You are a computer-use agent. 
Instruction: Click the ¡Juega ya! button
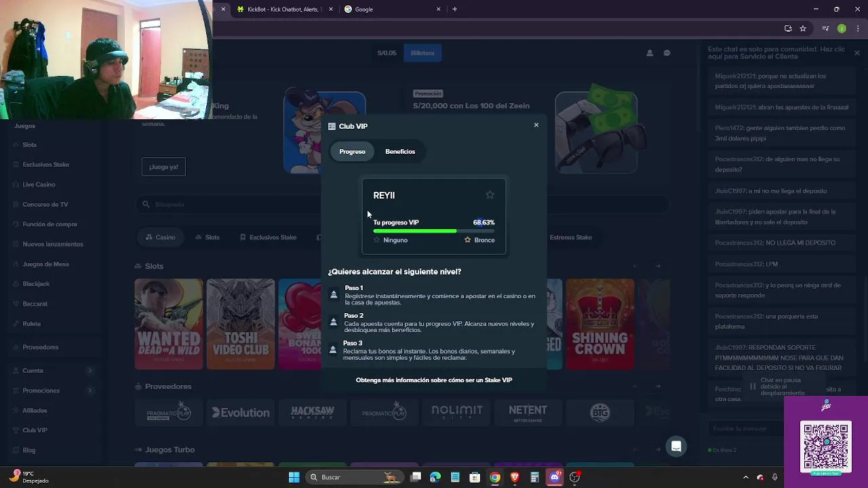click(163, 167)
